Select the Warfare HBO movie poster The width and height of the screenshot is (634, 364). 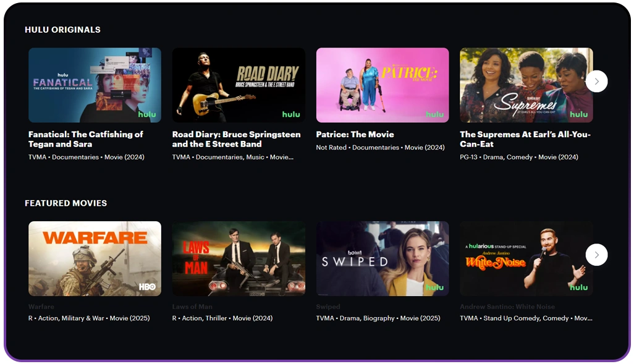[95, 258]
